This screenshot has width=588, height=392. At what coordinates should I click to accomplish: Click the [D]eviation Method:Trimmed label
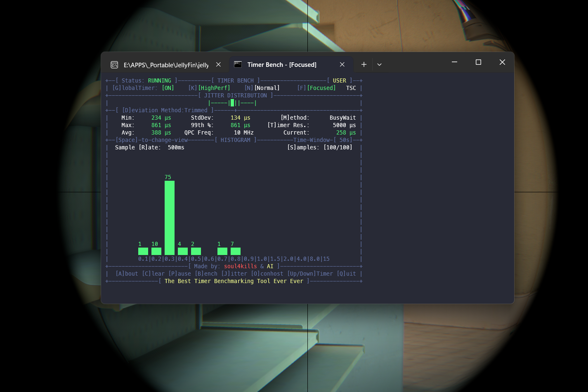pos(165,110)
